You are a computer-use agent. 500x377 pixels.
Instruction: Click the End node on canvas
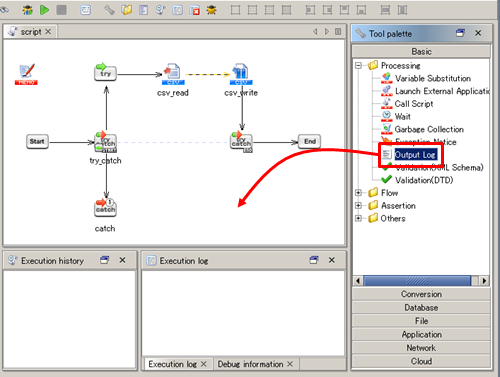click(310, 141)
